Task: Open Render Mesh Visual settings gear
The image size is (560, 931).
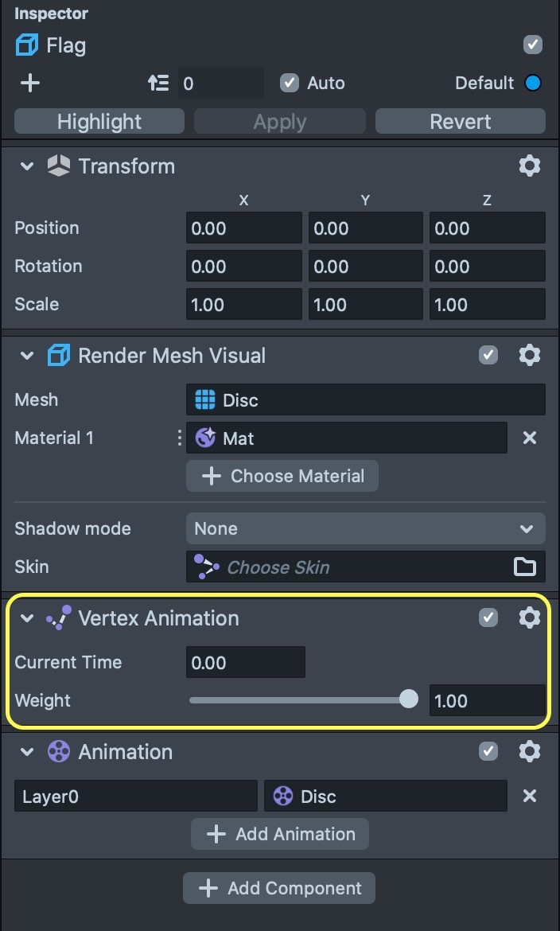Action: pos(529,355)
